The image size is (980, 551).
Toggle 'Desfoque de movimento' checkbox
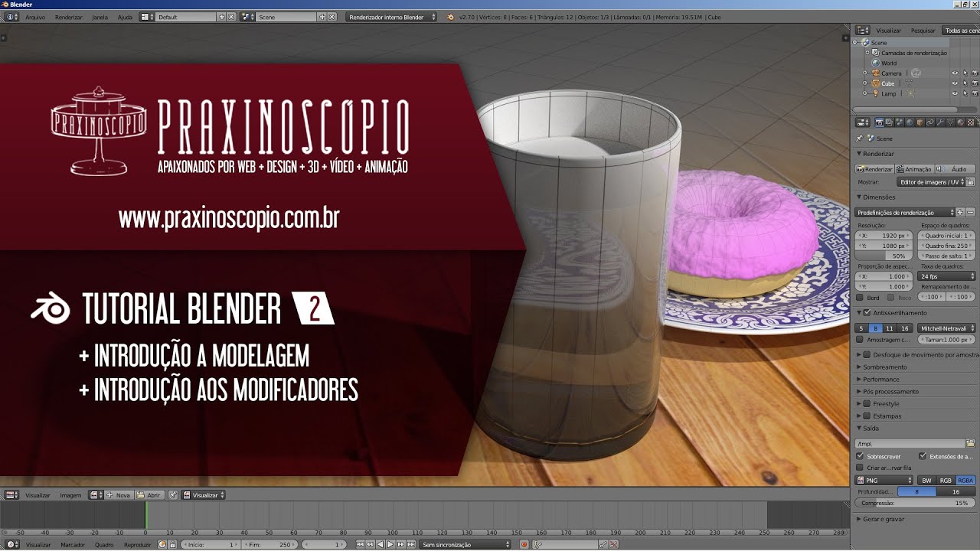(867, 355)
